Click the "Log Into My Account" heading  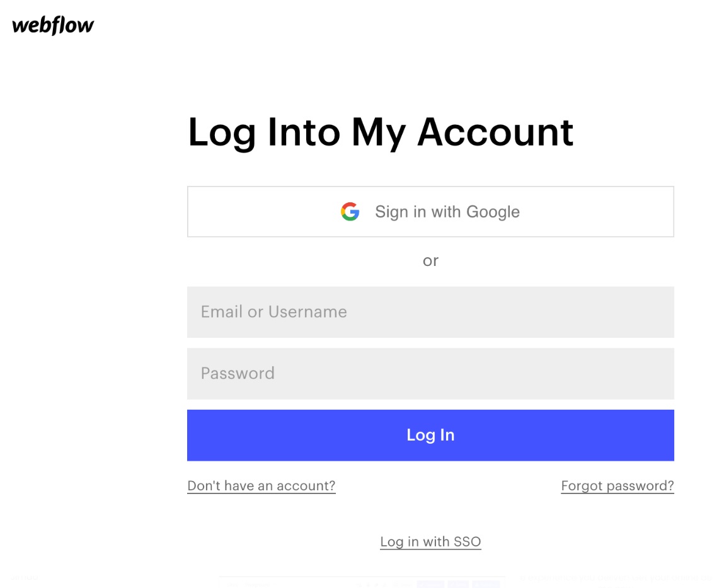point(381,132)
